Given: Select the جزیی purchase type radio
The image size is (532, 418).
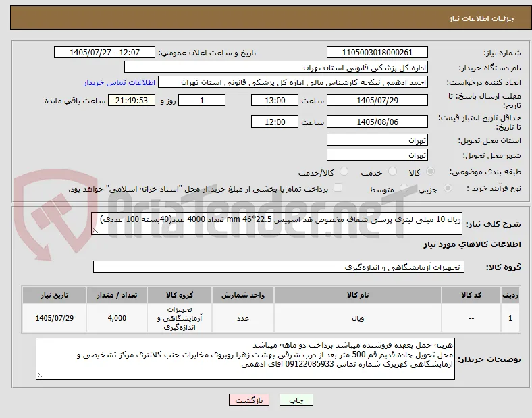Looking at the screenshot, I should pyautogui.click(x=448, y=188).
